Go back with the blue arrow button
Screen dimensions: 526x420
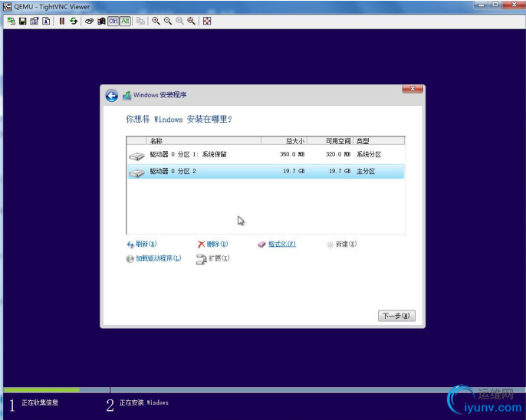click(x=111, y=96)
